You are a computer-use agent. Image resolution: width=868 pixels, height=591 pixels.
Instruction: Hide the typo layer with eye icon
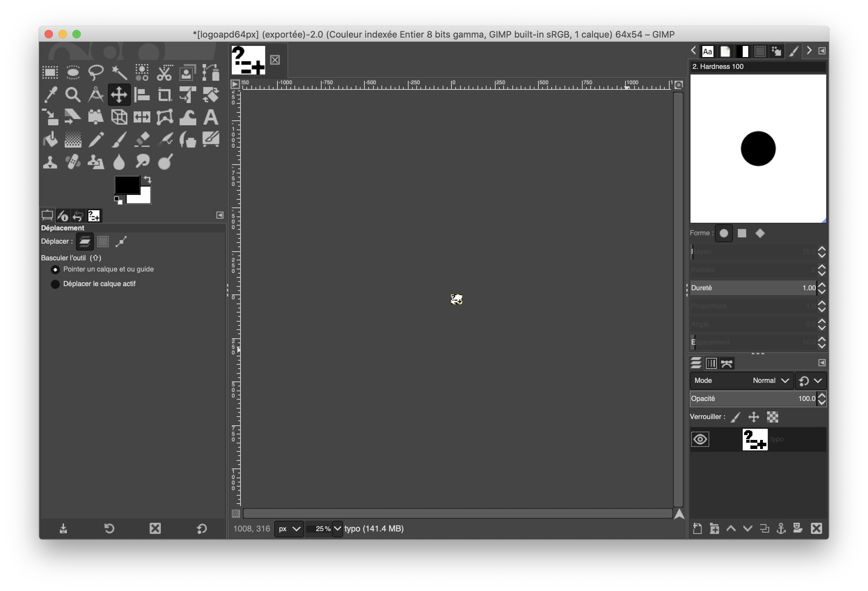pos(700,439)
